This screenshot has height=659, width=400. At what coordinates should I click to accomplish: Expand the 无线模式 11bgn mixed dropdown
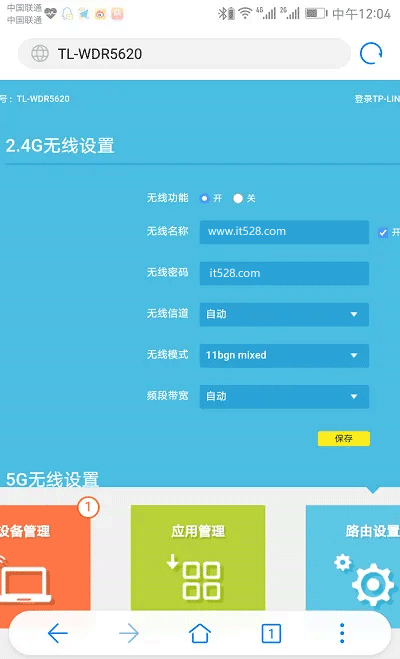284,355
